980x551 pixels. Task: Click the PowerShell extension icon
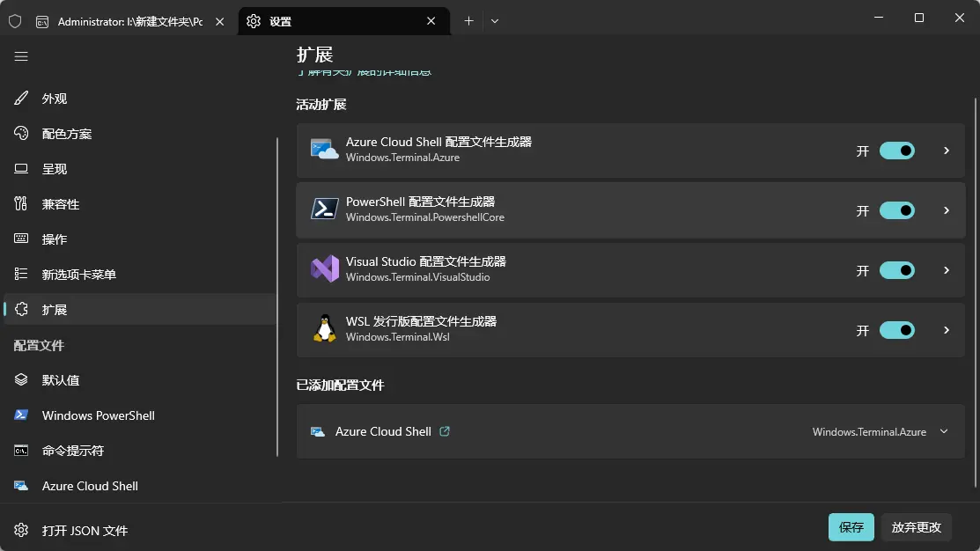point(324,209)
